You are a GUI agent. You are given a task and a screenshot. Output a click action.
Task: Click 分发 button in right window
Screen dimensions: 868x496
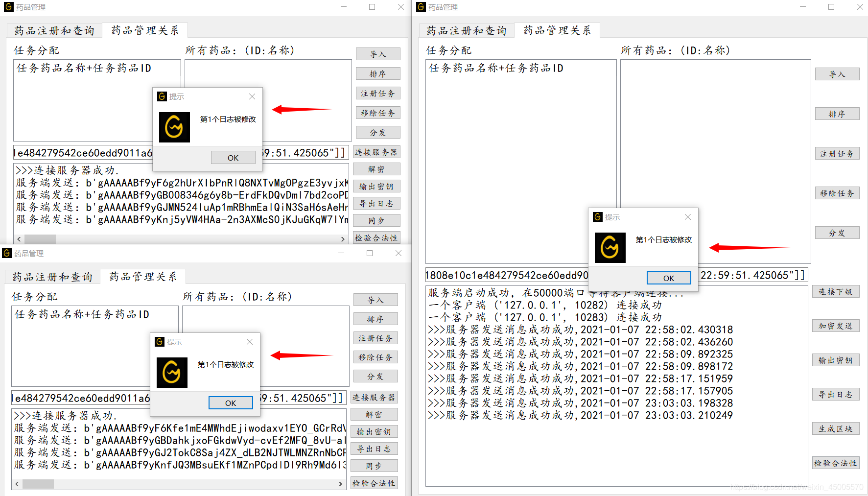coord(837,233)
